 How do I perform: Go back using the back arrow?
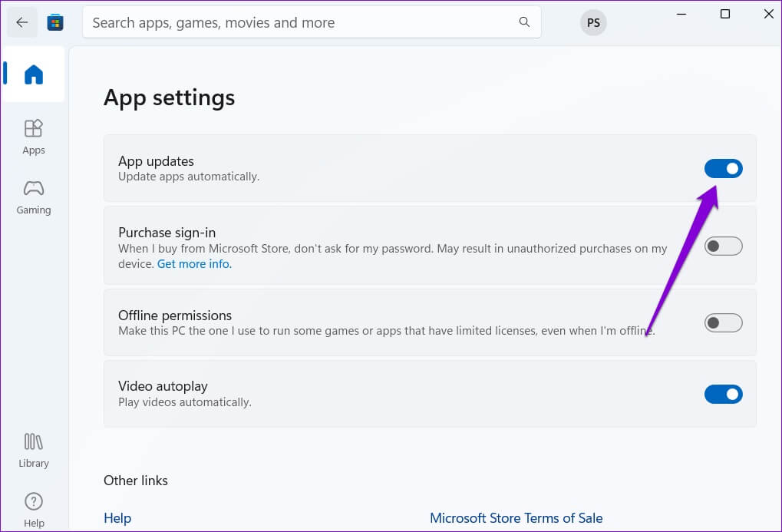pos(22,22)
